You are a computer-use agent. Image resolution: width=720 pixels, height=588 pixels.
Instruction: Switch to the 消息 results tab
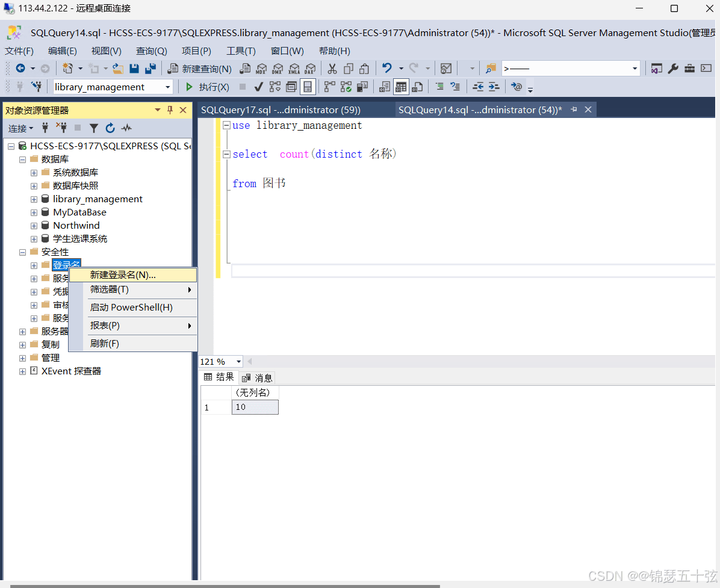point(258,378)
